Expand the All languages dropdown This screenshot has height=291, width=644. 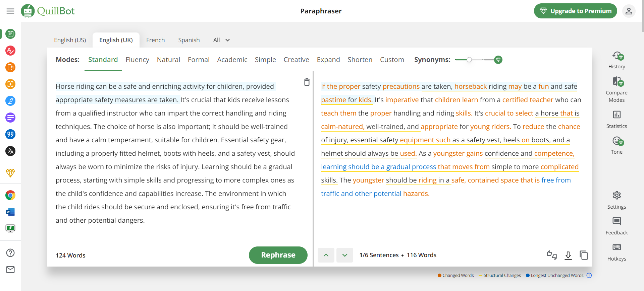pyautogui.click(x=221, y=40)
